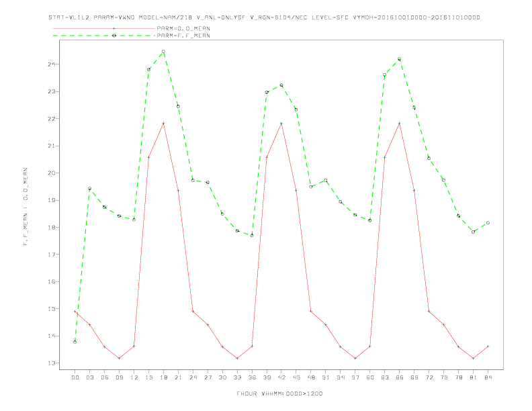
Task: Click x-axis tick label 42
Action: (281, 377)
